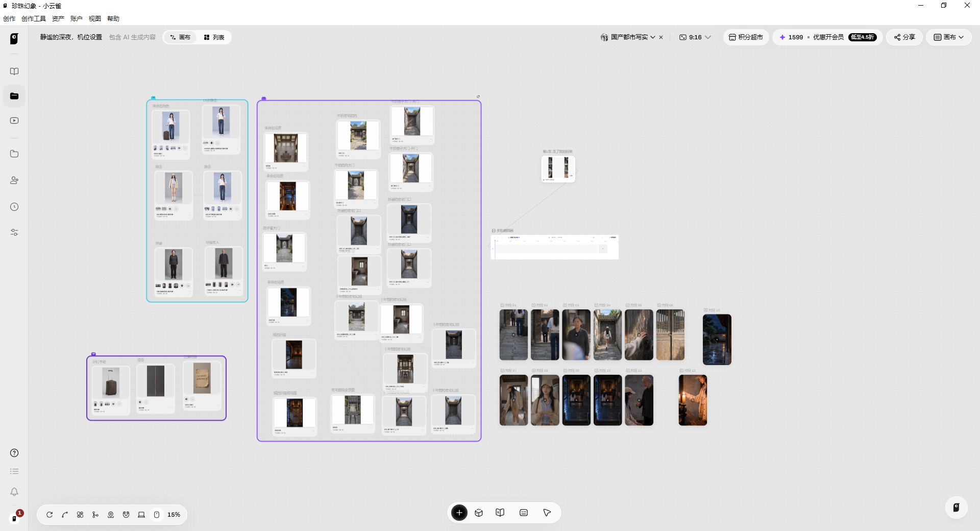Select the arrow pointer tool
This screenshot has height=531, width=980.
[x=547, y=513]
